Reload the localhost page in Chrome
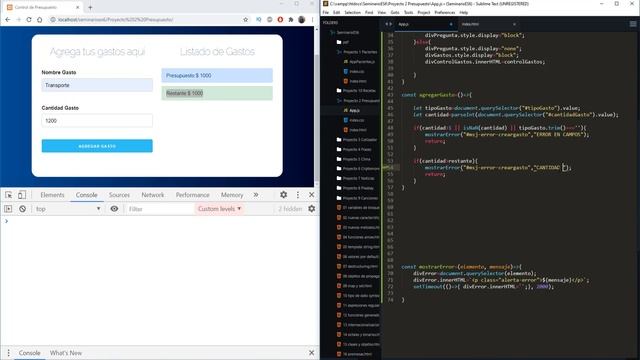640x360 pixels. (29, 20)
